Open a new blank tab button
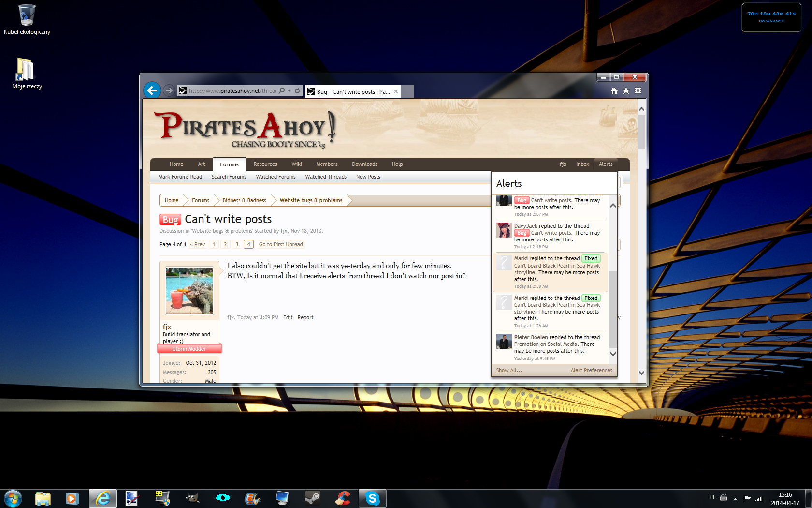This screenshot has width=812, height=508. pos(407,91)
